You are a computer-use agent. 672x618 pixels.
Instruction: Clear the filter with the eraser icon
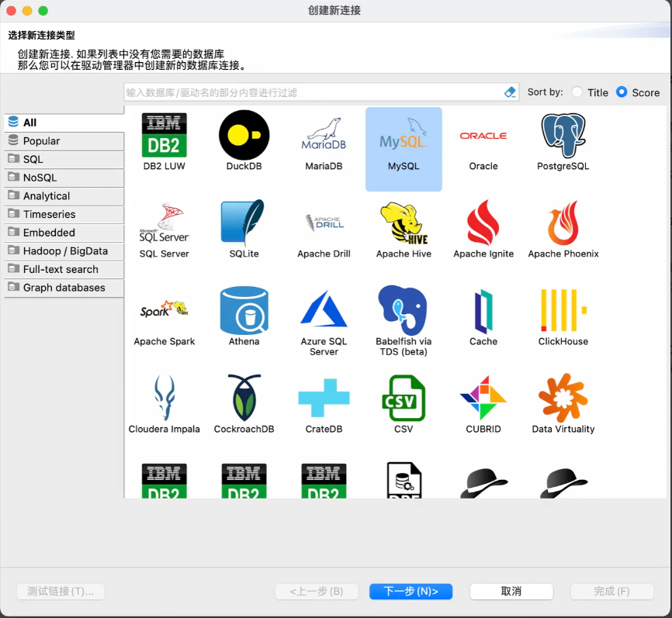click(x=510, y=92)
